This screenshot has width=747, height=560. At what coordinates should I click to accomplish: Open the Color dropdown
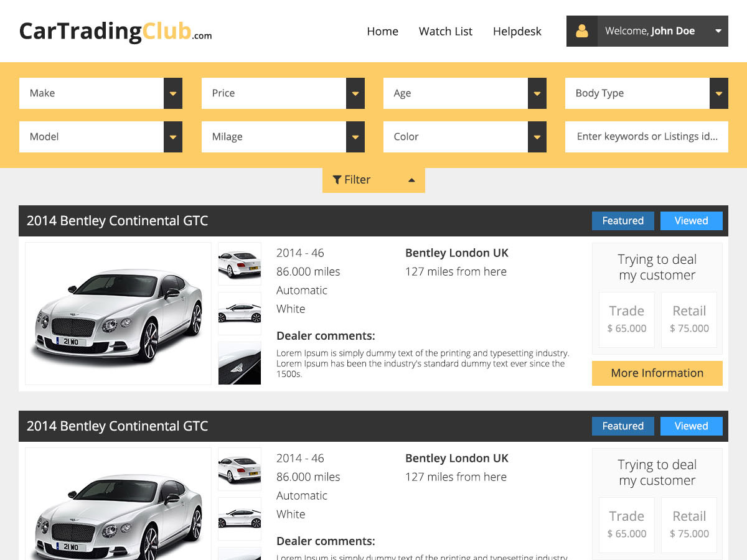coord(465,137)
